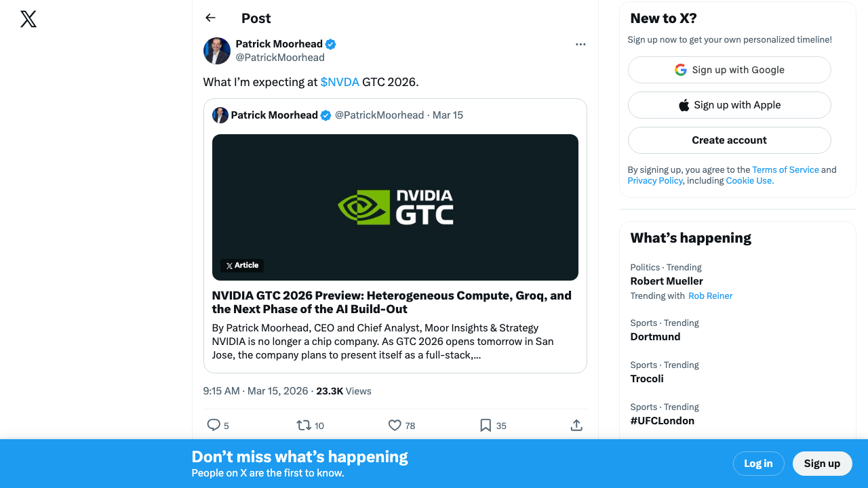Share the post with the share icon
Viewport: 868px width, 488px height.
(x=576, y=425)
